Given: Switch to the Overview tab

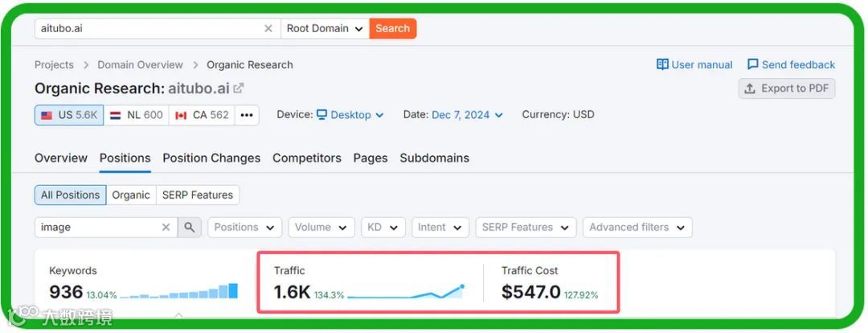Looking at the screenshot, I should coord(61,158).
